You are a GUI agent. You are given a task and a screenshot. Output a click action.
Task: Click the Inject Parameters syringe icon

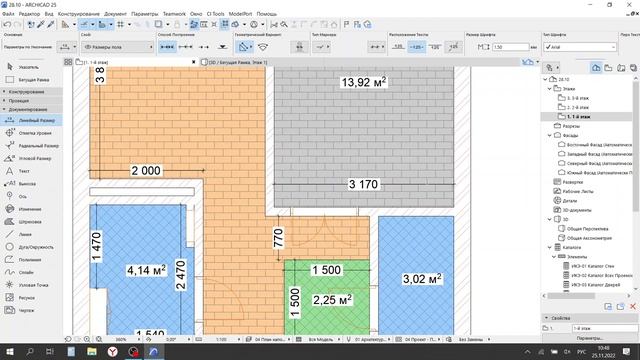tap(51, 24)
